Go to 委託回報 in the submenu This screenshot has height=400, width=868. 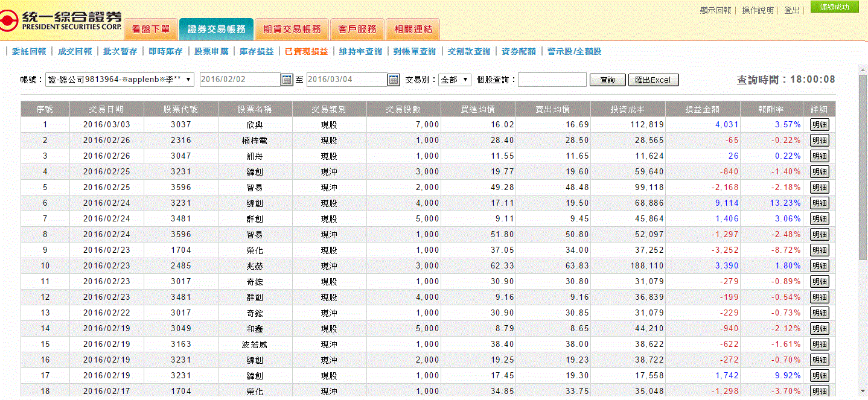pos(29,52)
